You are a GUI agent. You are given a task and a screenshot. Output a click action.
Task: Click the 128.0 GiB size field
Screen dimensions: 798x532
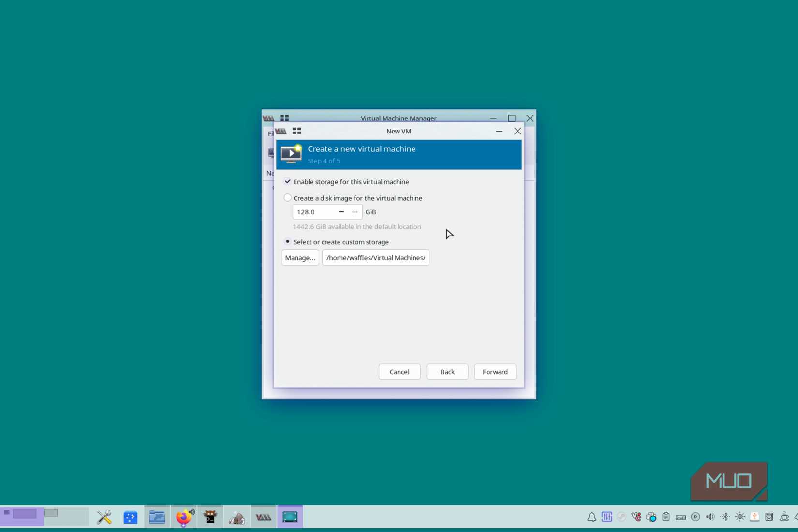point(314,212)
